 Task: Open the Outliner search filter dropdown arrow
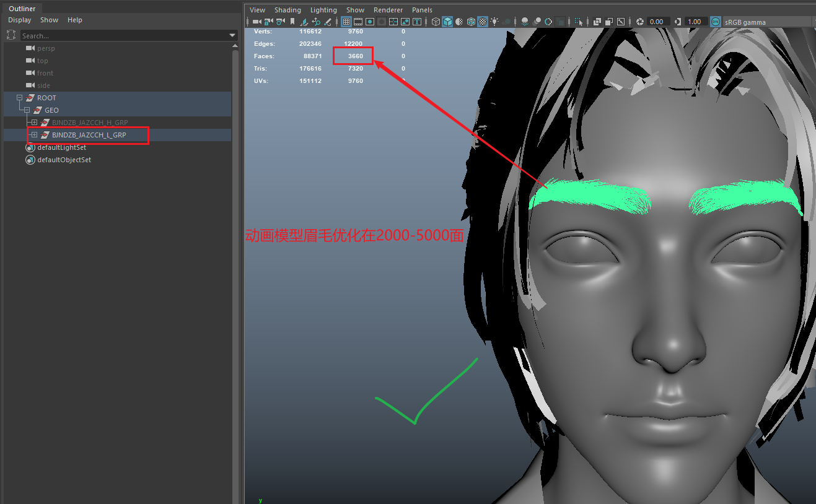point(232,36)
